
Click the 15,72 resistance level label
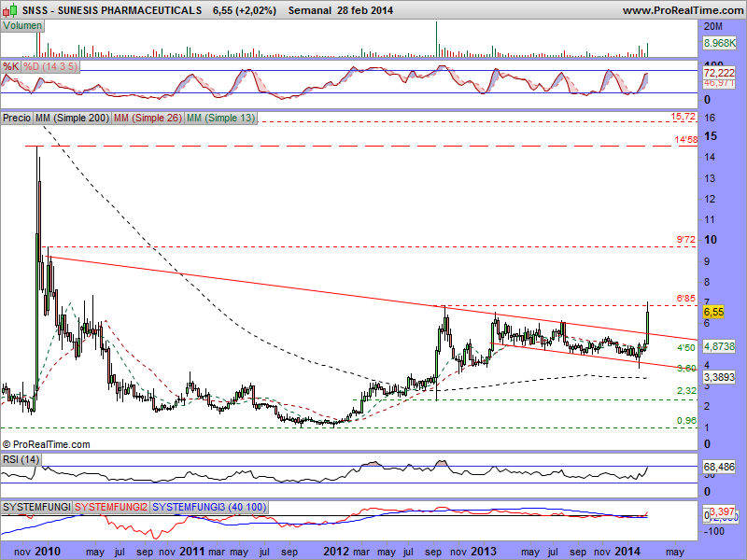[x=683, y=116]
